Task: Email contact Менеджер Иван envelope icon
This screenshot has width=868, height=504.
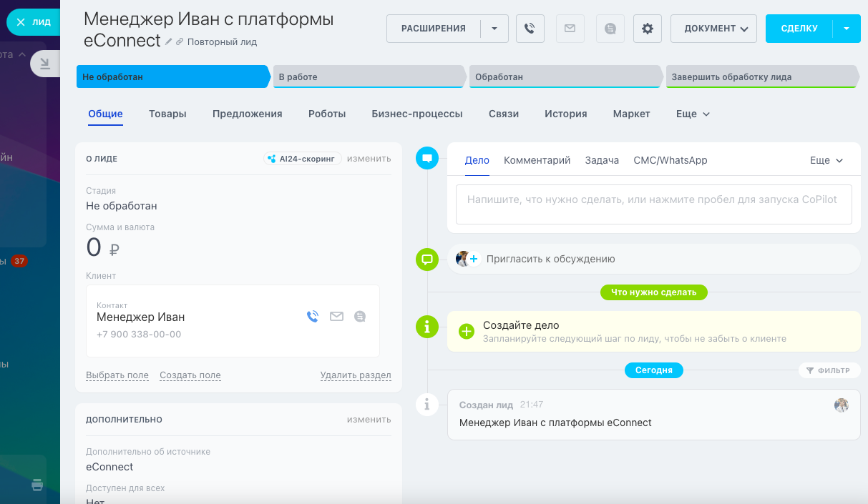Action: pos(336,316)
